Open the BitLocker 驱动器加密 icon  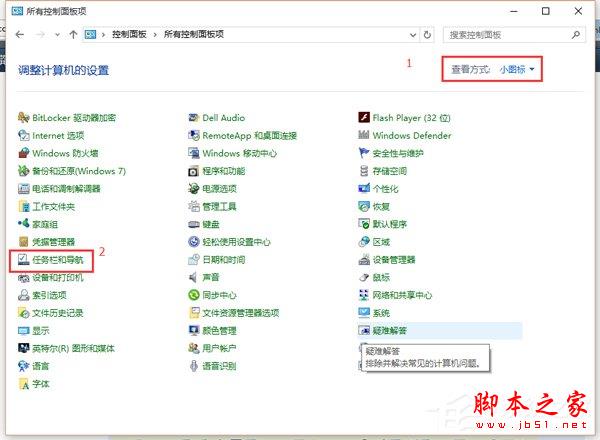click(x=23, y=117)
